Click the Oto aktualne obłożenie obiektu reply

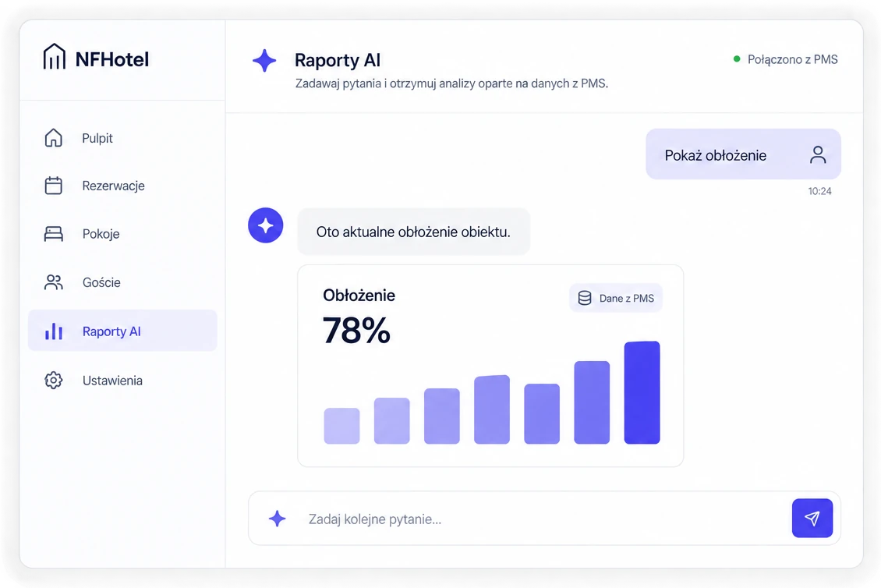coord(413,232)
